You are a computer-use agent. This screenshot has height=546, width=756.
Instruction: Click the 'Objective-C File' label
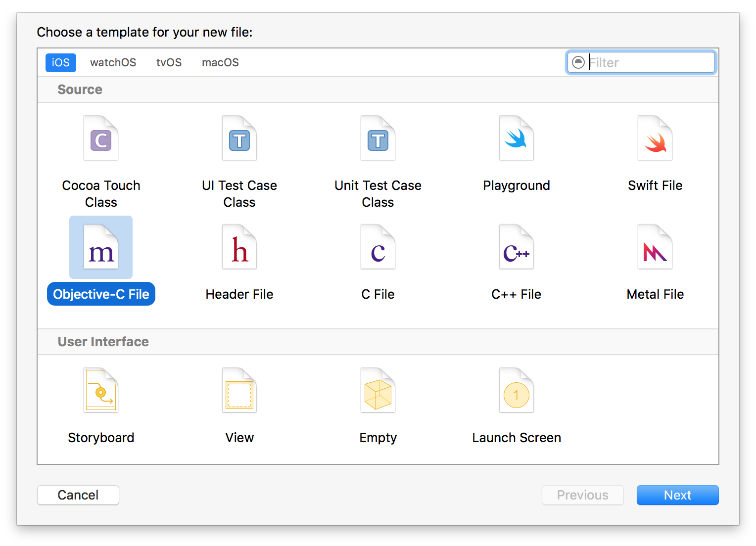click(x=101, y=294)
